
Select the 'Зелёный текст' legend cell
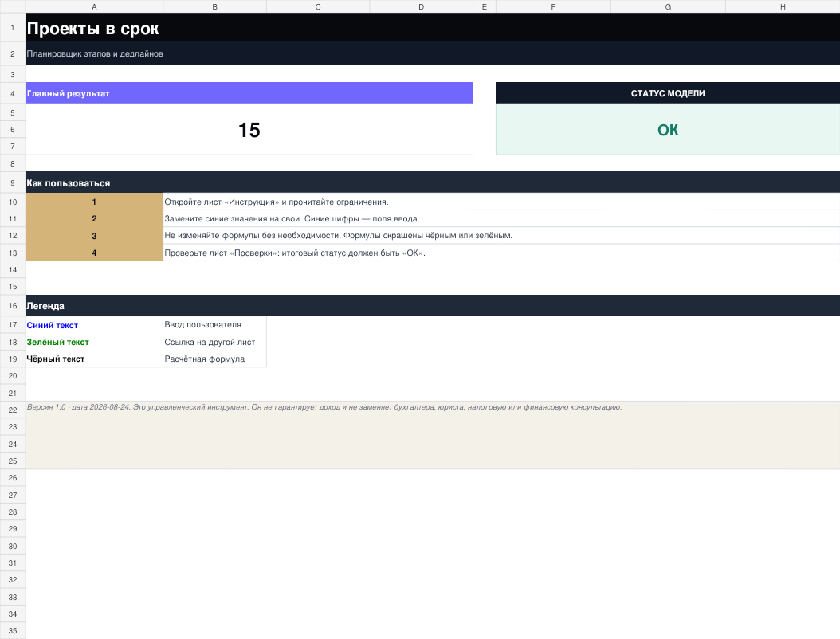pyautogui.click(x=94, y=342)
